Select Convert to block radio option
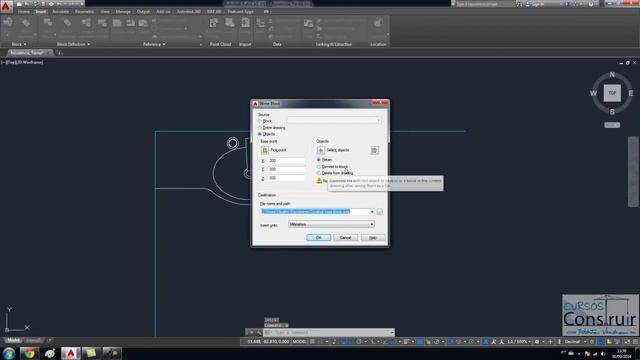This screenshot has height=360, width=640. [319, 167]
